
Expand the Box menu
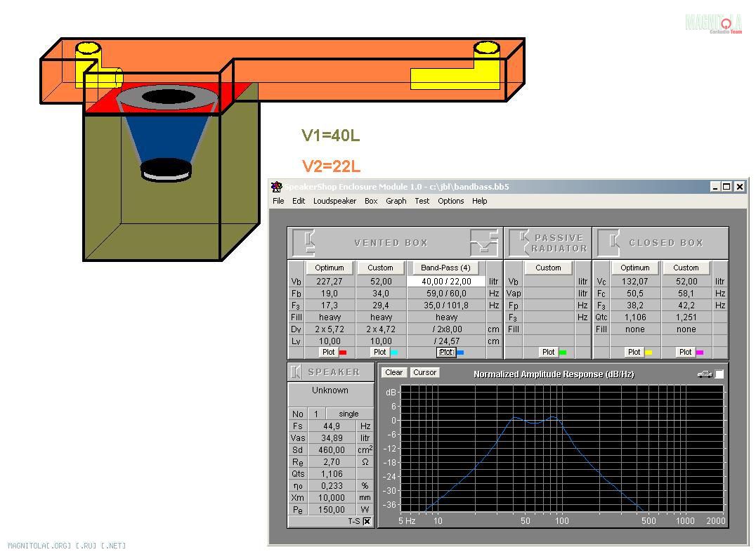click(x=371, y=201)
